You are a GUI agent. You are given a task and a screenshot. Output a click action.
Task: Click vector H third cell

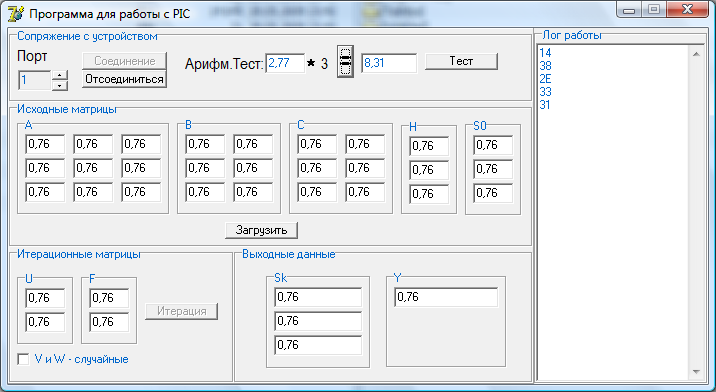pyautogui.click(x=429, y=194)
